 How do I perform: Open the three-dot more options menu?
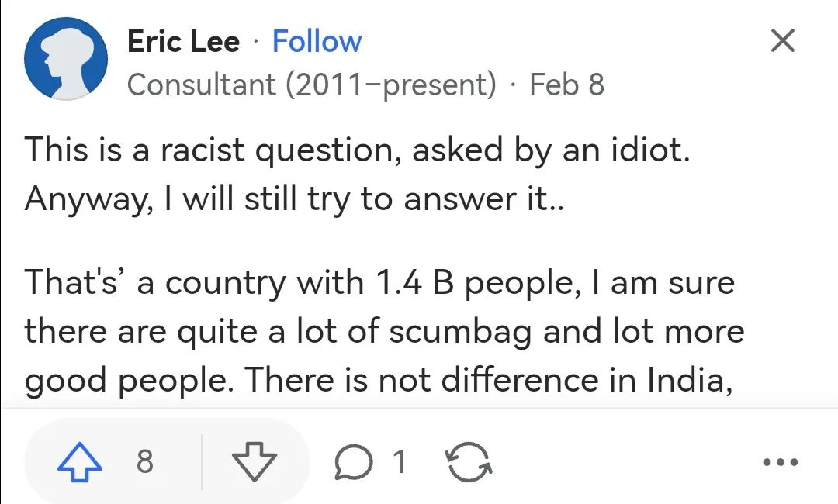(x=780, y=463)
